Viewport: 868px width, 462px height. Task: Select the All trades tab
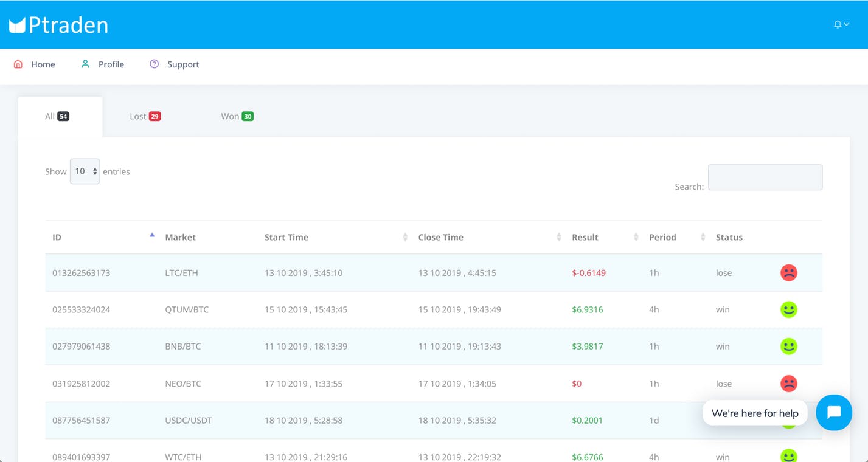pyautogui.click(x=57, y=116)
